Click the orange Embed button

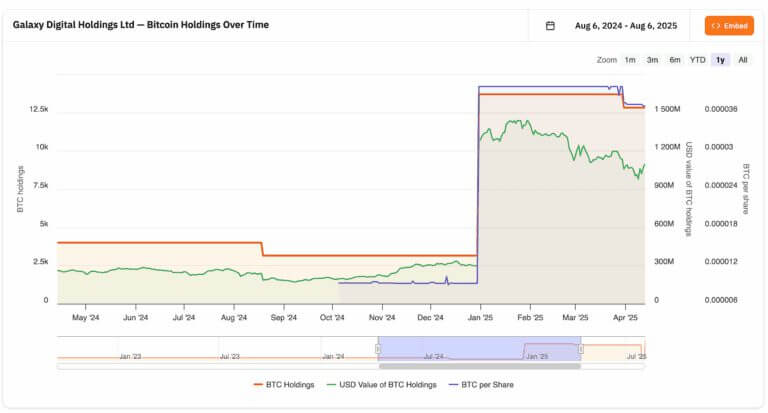coord(729,25)
